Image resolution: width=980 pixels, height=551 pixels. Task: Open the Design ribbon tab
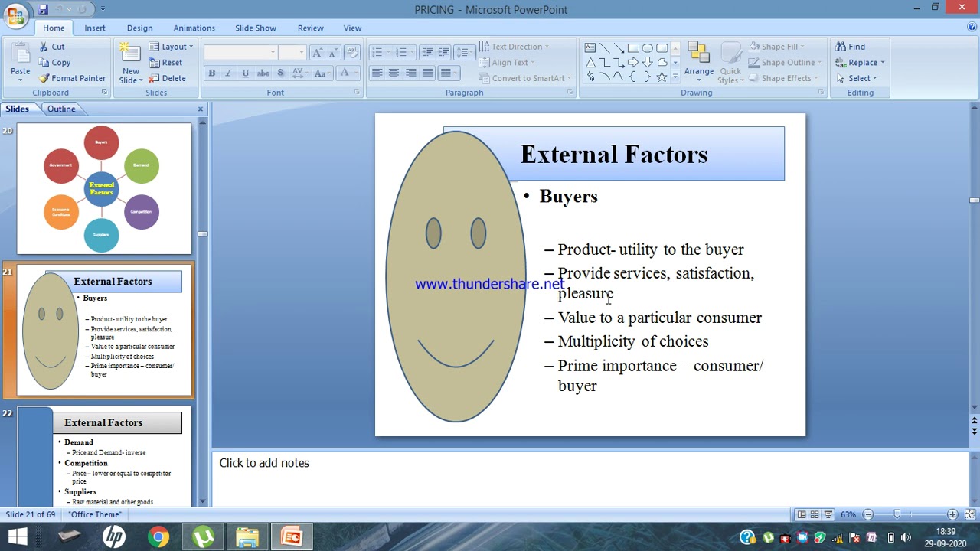(x=139, y=28)
